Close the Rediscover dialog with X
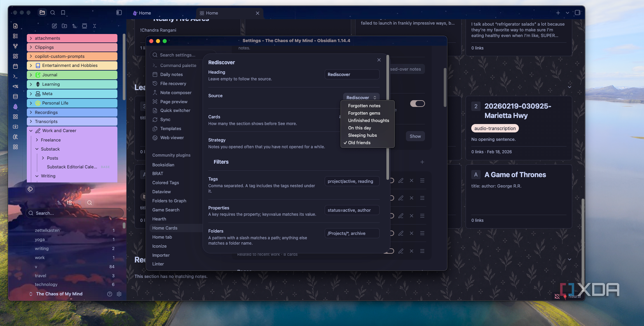644x326 pixels. pos(379,60)
